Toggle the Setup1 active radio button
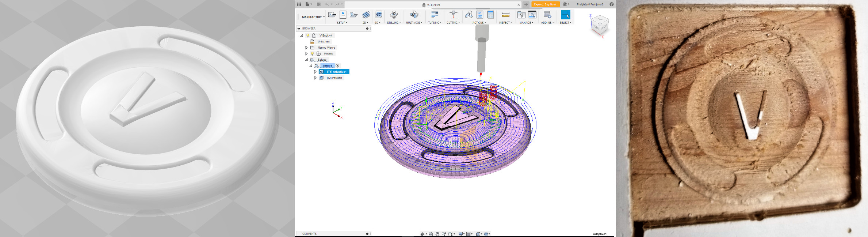This screenshot has width=868, height=237. [337, 66]
